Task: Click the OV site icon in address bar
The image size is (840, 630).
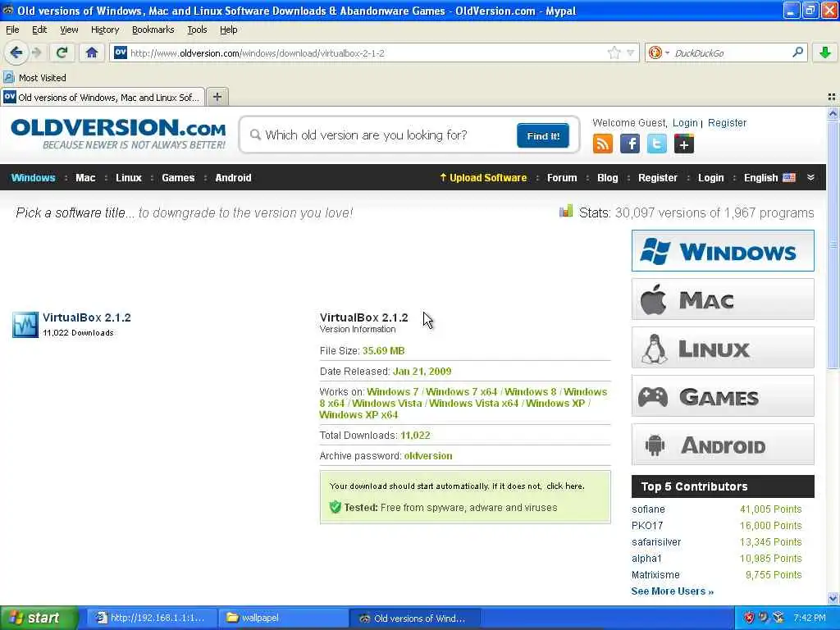Action: tap(121, 52)
